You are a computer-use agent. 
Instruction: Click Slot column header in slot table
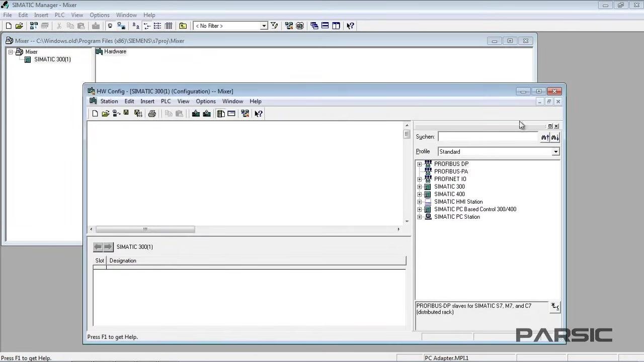point(100,260)
